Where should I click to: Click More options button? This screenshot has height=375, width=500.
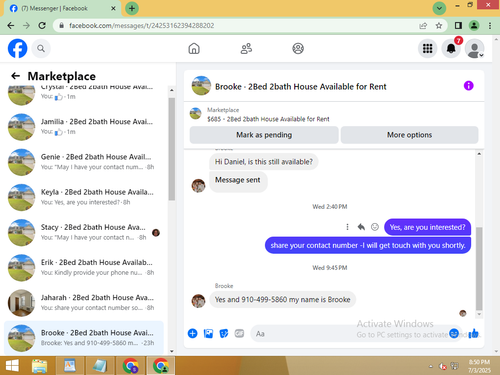409,135
